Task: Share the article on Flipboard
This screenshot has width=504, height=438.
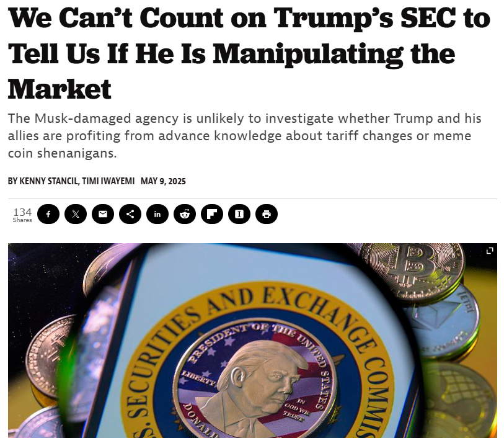Action: pyautogui.click(x=212, y=214)
